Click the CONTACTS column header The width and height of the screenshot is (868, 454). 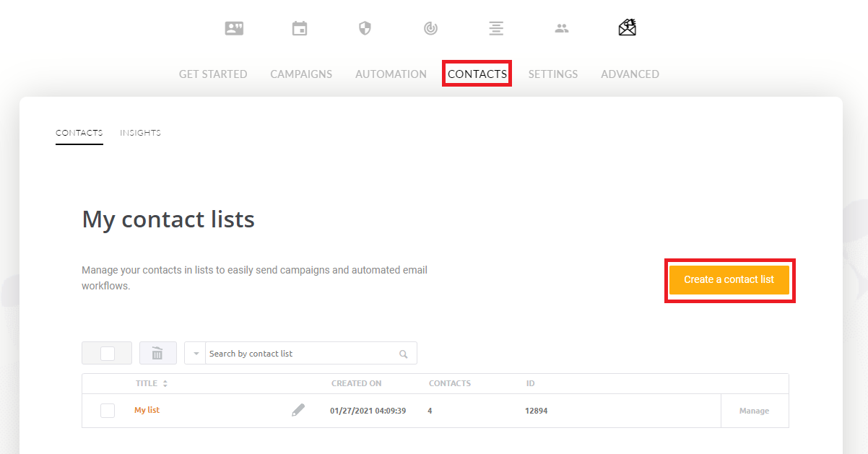click(450, 383)
